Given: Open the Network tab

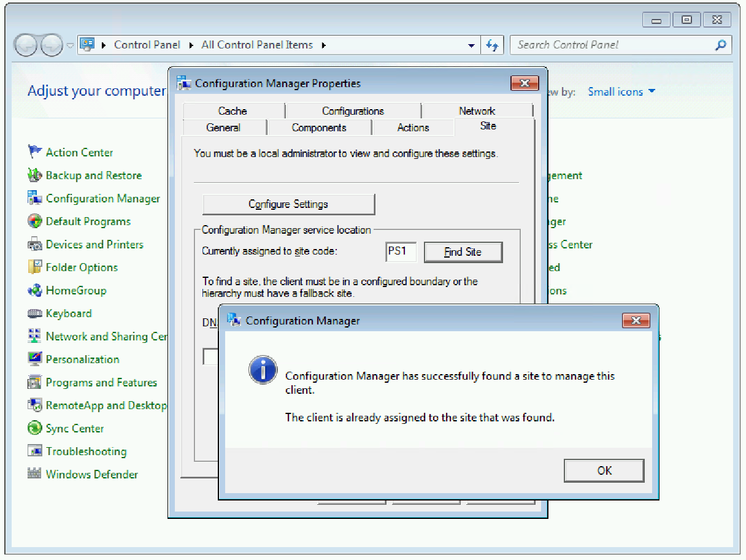Looking at the screenshot, I should pyautogui.click(x=477, y=111).
